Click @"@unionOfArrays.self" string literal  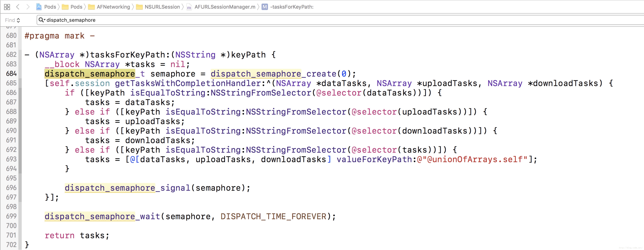472,159
